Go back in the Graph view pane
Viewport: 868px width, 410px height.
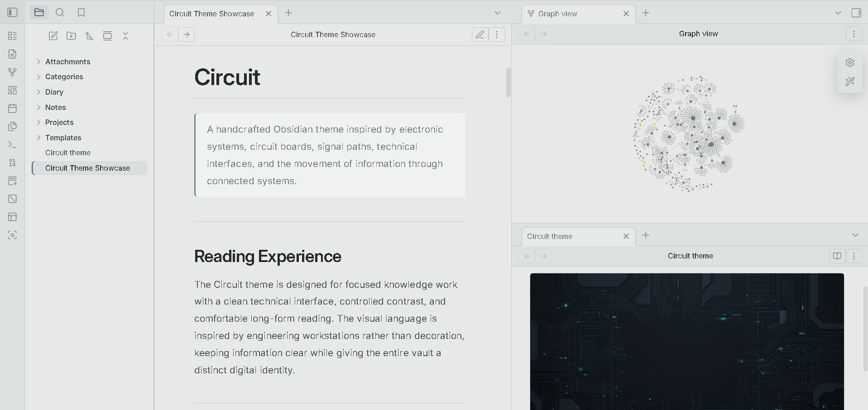[x=527, y=34]
